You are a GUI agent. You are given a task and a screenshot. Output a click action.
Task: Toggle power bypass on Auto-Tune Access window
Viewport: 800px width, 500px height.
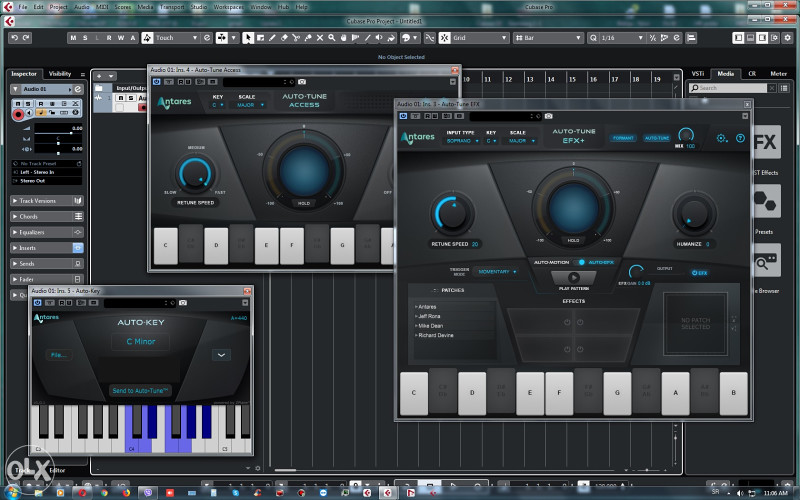156,82
